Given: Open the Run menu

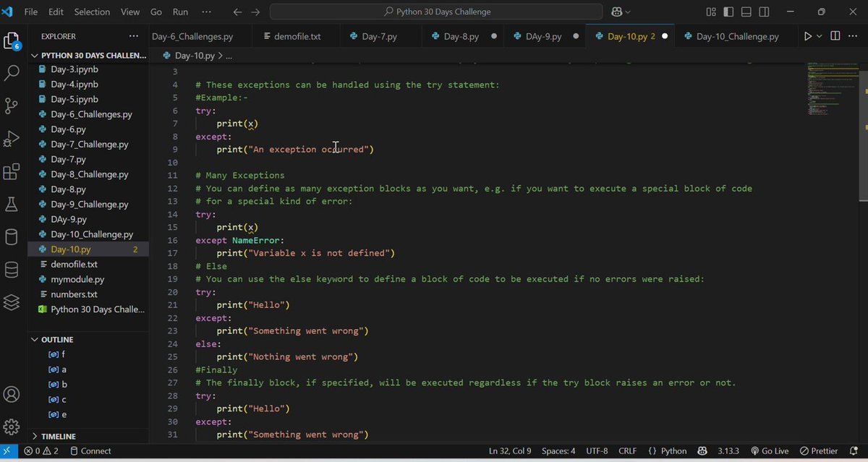Looking at the screenshot, I should click(x=180, y=12).
